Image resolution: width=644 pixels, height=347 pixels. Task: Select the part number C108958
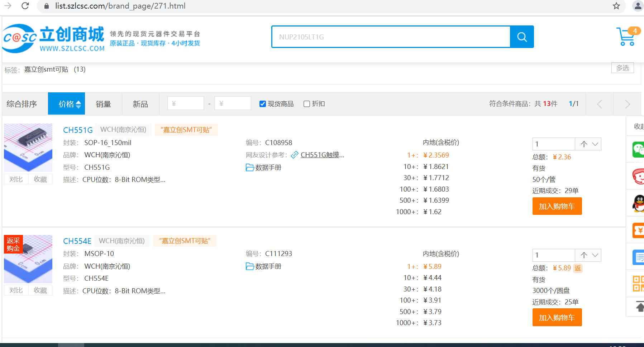(x=279, y=143)
